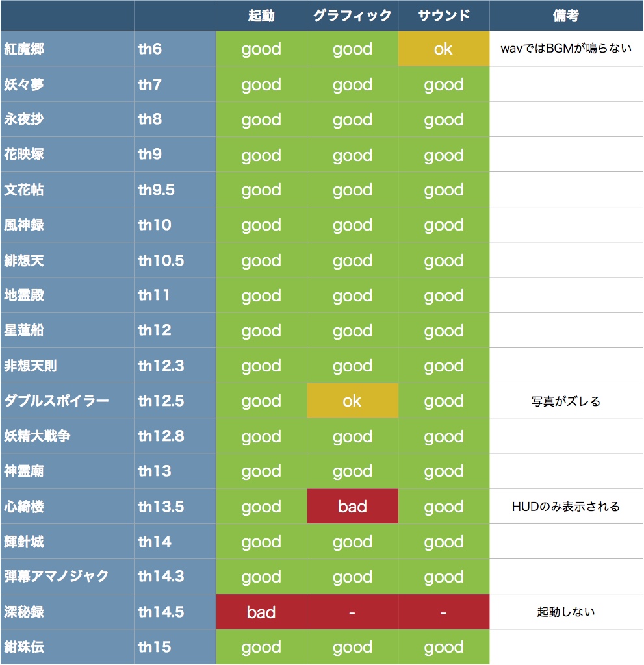Screen dimensions: 644x665
Task: Select the th14 cell
Action: click(x=175, y=542)
